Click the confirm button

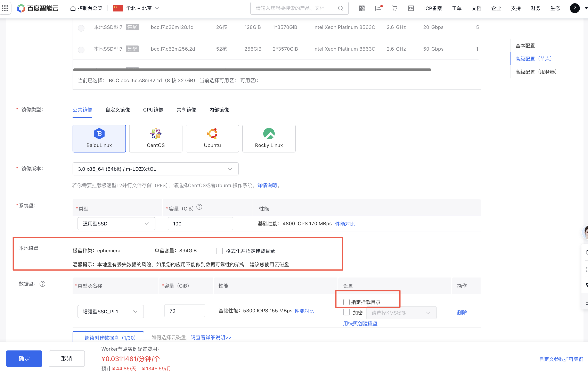(24, 359)
